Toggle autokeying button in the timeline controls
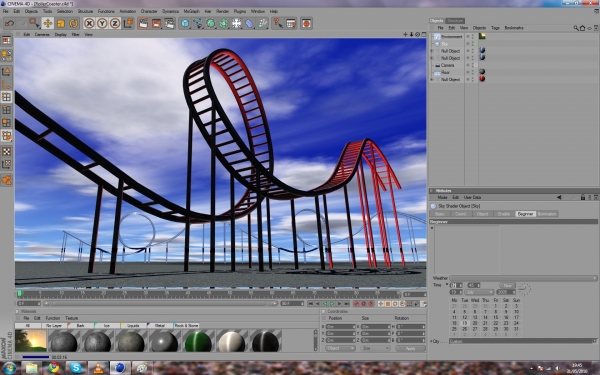This screenshot has height=375, width=600. pos(364,304)
